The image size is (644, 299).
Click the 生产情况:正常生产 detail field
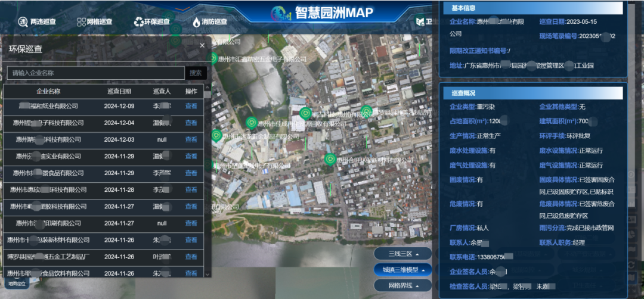point(475,135)
